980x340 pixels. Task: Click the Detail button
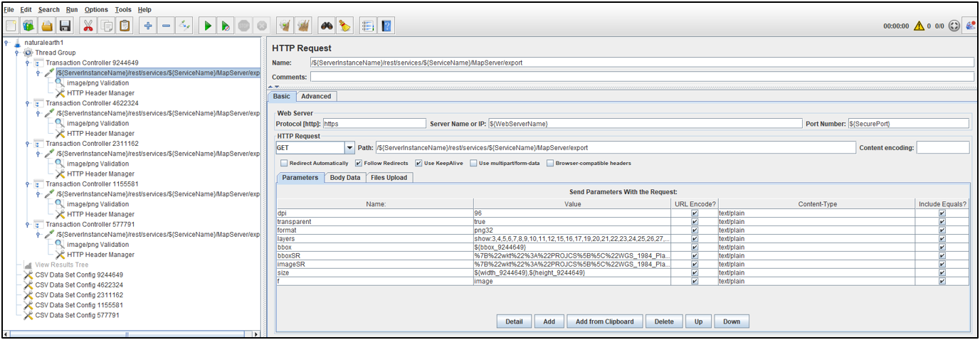coord(514,322)
